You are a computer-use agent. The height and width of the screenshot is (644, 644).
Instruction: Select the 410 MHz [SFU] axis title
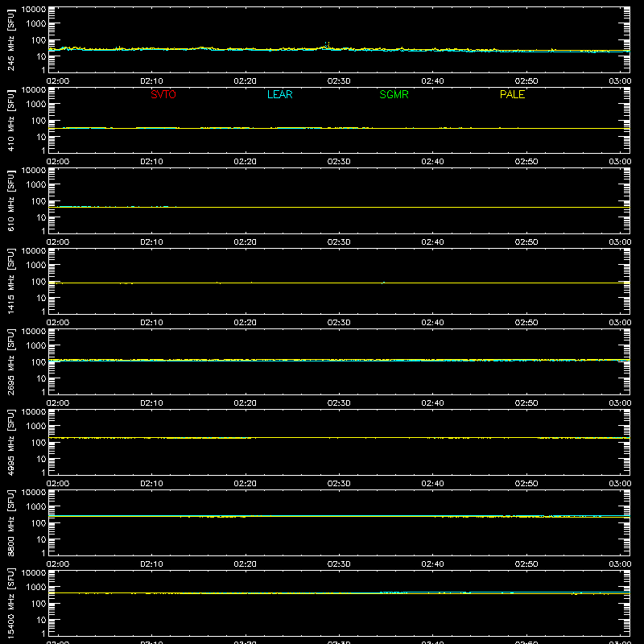pos(10,120)
